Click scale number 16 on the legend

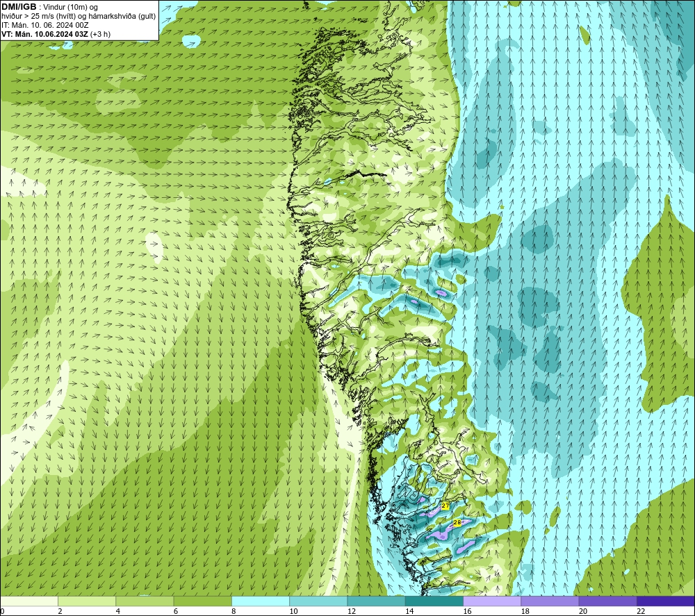tap(467, 611)
